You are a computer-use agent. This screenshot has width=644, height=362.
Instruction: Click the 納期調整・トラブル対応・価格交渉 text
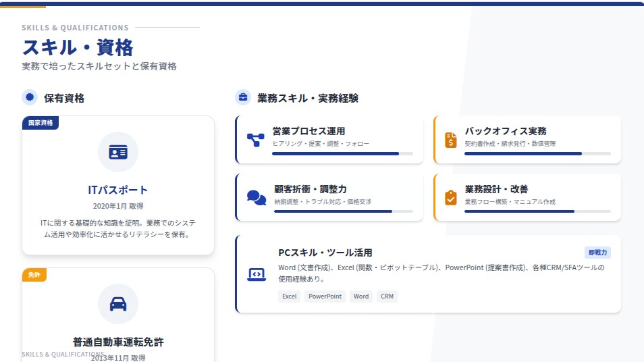[323, 201]
